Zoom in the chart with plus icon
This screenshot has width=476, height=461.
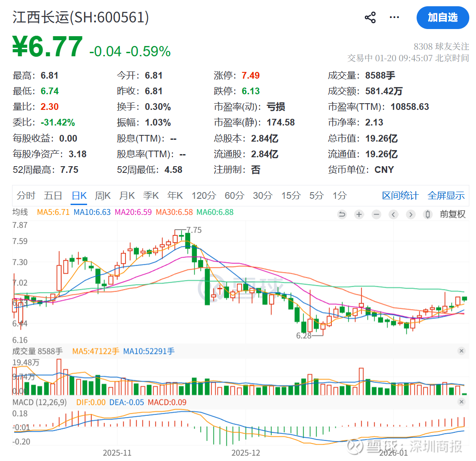pos(359,214)
